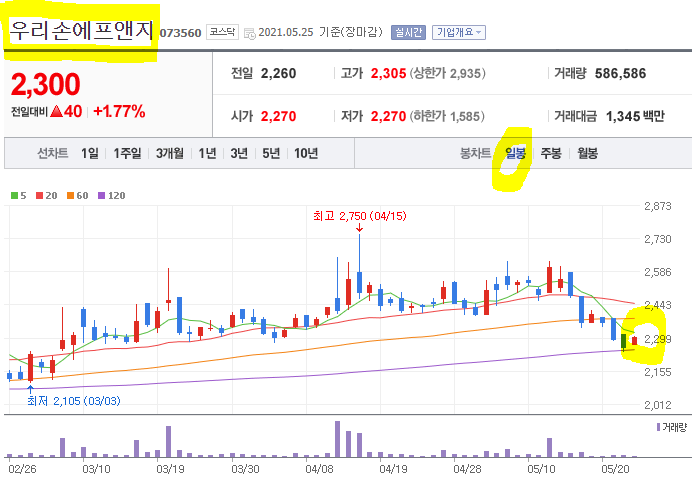This screenshot has height=482, width=692.
Task: Click the red 20-day moving average swatch
Action: tap(40, 196)
